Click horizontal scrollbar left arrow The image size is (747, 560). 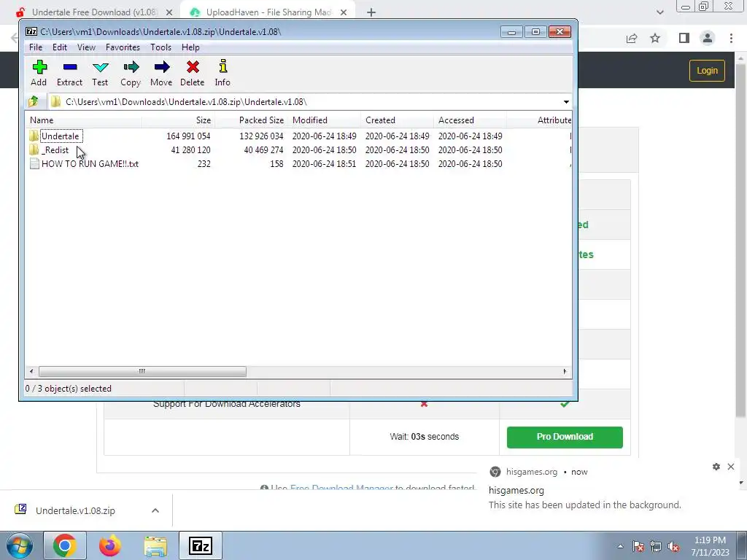pyautogui.click(x=31, y=371)
